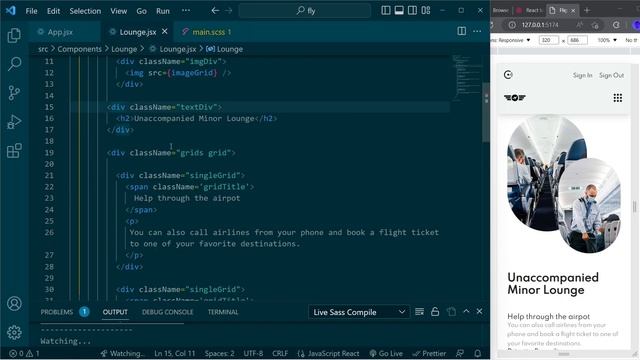Expand the hidden menu items ellipsis
Screen dimensions: 640x360
point(186,11)
